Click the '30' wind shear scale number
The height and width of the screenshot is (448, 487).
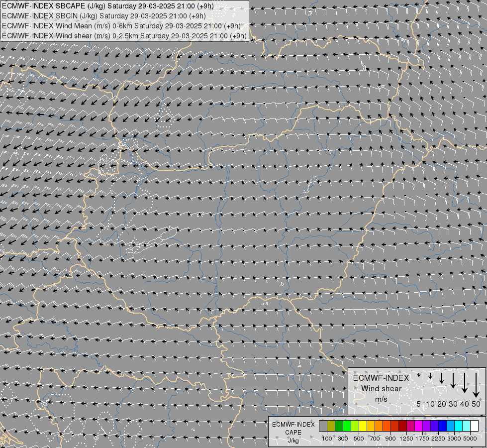tap(453, 404)
